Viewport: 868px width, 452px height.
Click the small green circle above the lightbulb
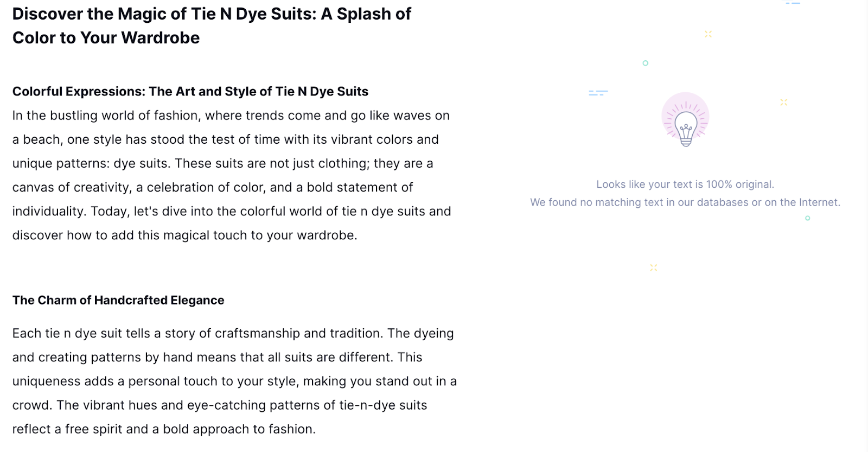click(x=646, y=63)
